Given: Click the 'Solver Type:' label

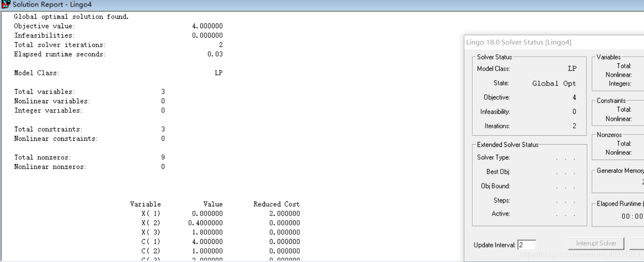Looking at the screenshot, I should (x=493, y=157).
